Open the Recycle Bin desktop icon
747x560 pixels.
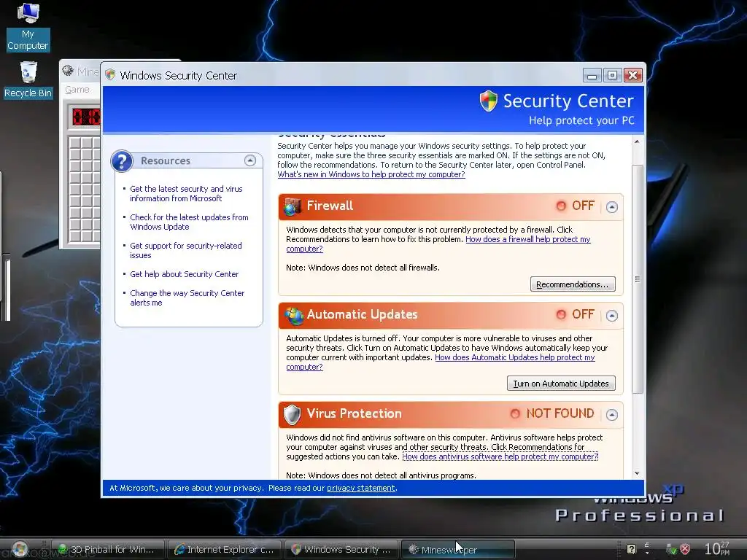28,80
